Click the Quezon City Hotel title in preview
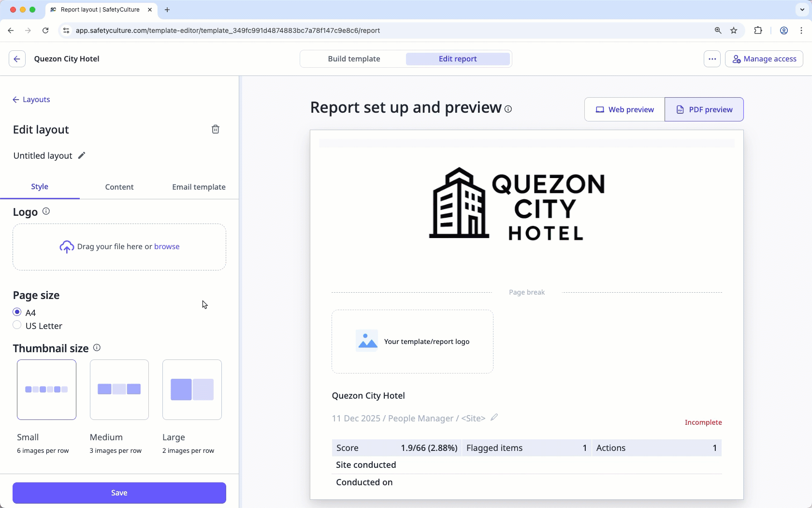812x508 pixels. click(368, 396)
